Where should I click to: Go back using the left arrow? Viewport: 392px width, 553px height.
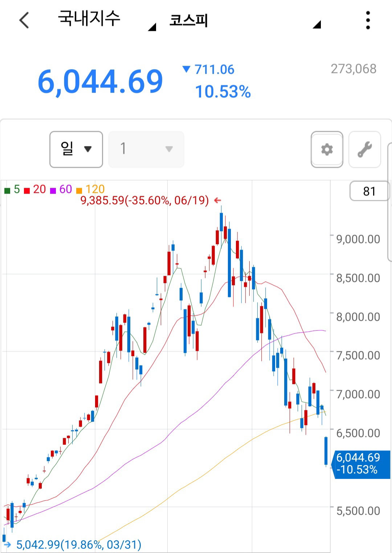[x=24, y=20]
